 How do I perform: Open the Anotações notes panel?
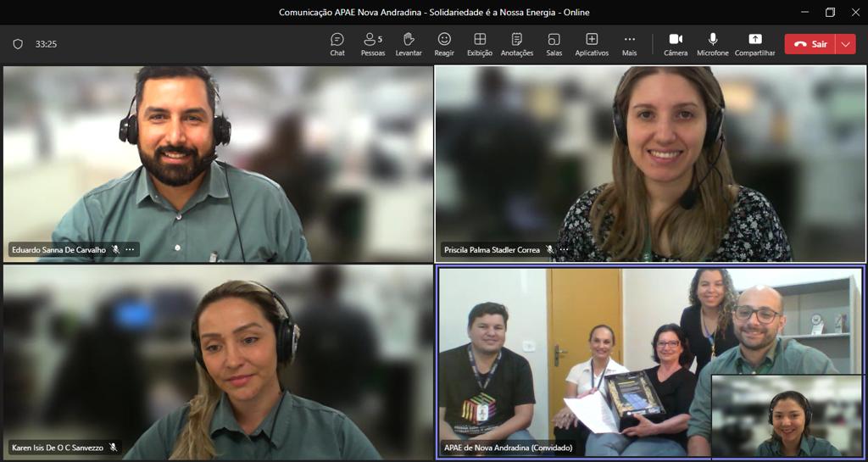(x=517, y=44)
